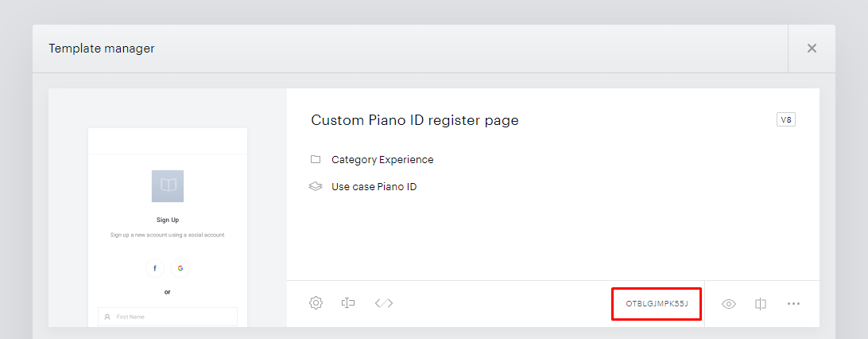Click the V8 version badge
The height and width of the screenshot is (339, 868).
[786, 119]
